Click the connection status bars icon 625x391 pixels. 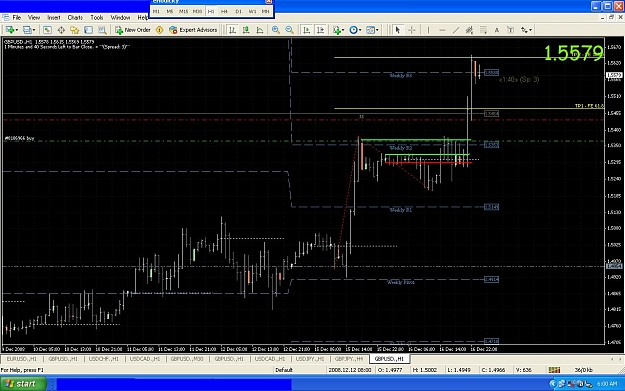coord(554,370)
